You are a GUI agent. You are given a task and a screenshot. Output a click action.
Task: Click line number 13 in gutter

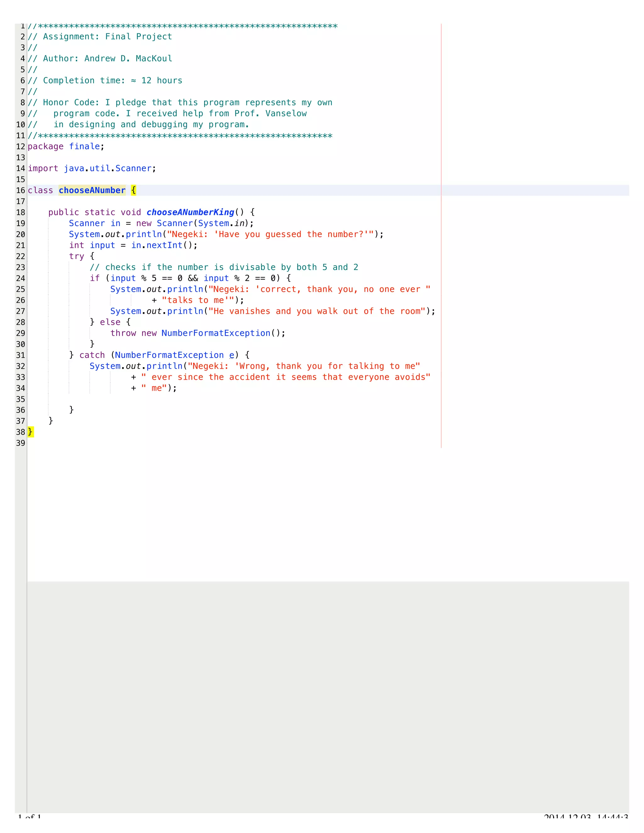click(x=21, y=157)
